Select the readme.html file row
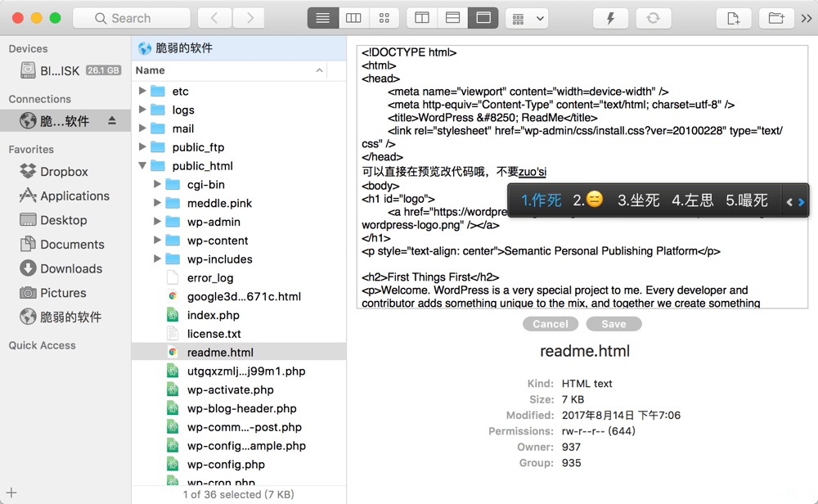This screenshot has height=504, width=818. tap(239, 352)
